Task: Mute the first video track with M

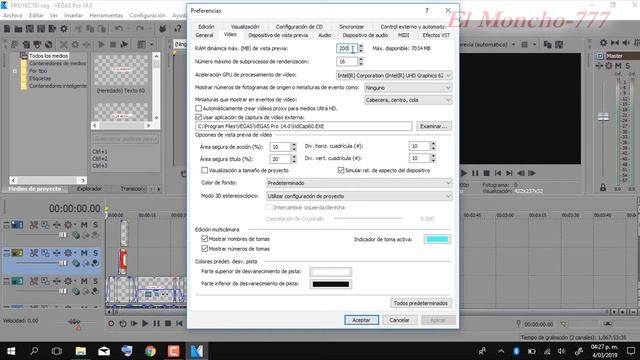Action: pos(84,224)
